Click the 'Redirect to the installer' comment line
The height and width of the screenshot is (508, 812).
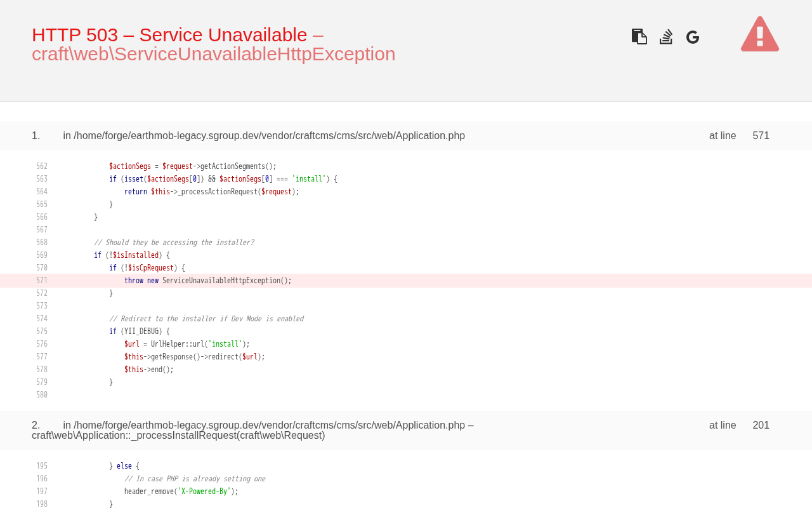[206, 319]
